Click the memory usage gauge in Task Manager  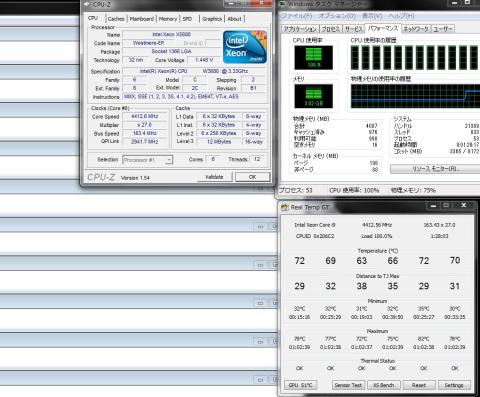(313, 96)
